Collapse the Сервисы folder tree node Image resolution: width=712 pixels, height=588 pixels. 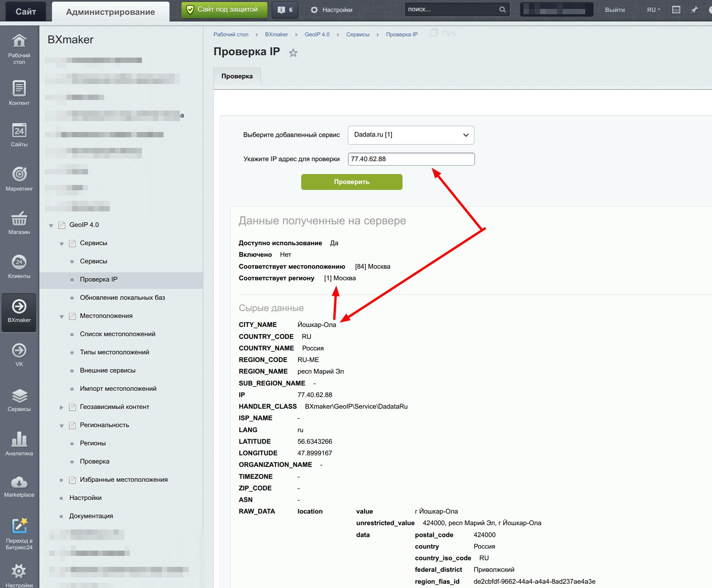62,244
